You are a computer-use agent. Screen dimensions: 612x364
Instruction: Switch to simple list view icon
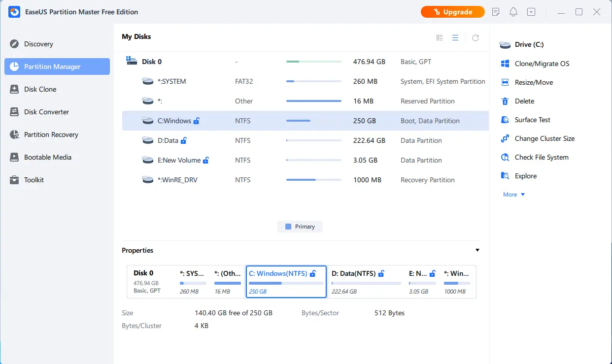coord(455,37)
